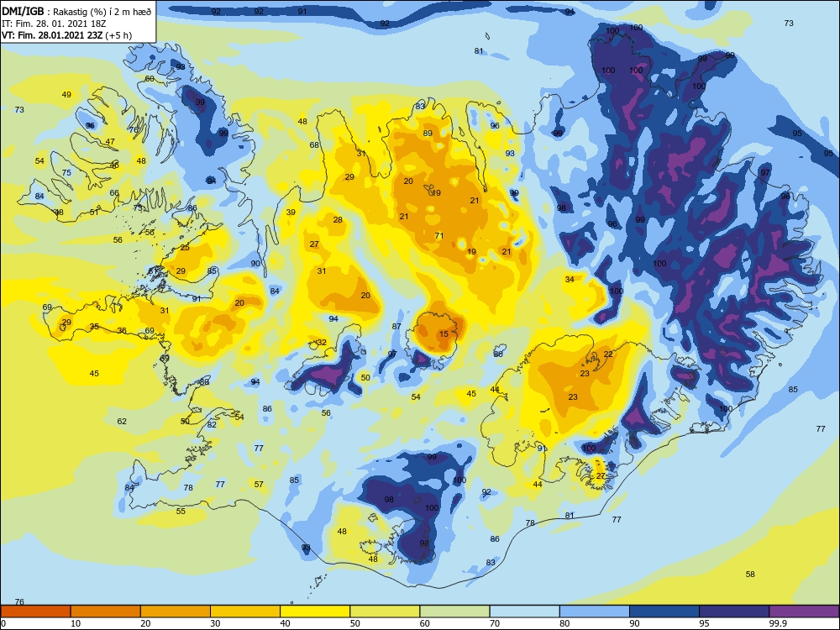Click the map value '36'
Image resolution: width=840 pixels, height=630 pixels.
pyautogui.click(x=122, y=330)
